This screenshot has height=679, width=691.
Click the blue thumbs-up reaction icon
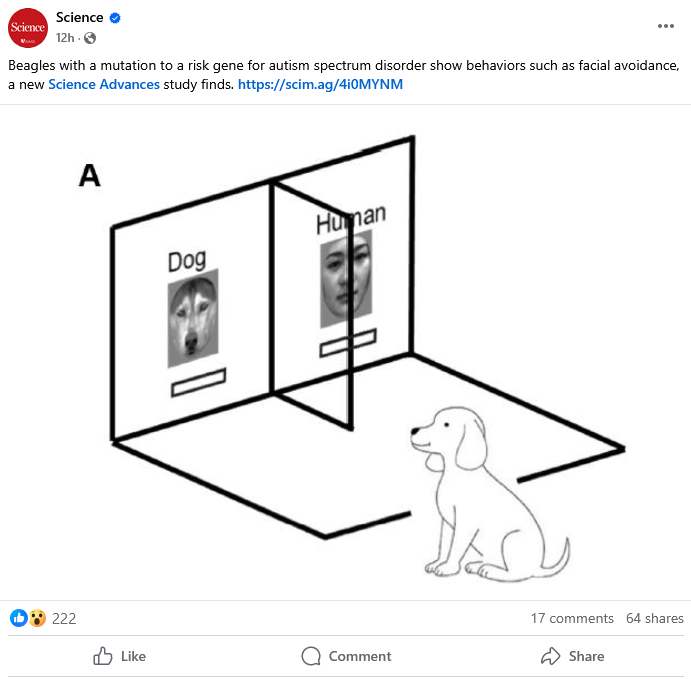(x=19, y=618)
